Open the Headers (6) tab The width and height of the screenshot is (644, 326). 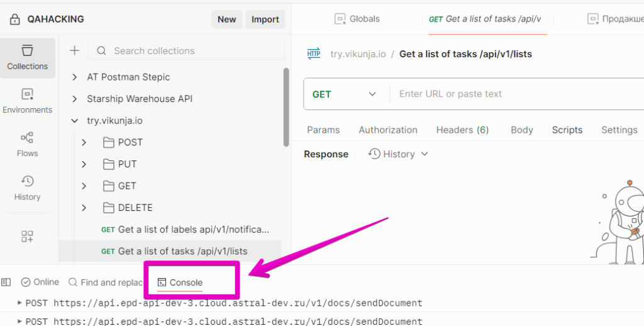462,130
